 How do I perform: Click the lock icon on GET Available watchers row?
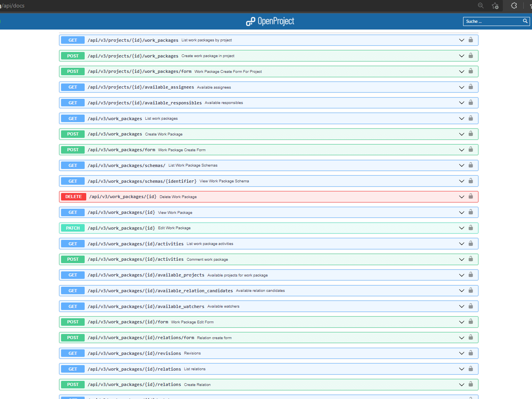coord(471,306)
